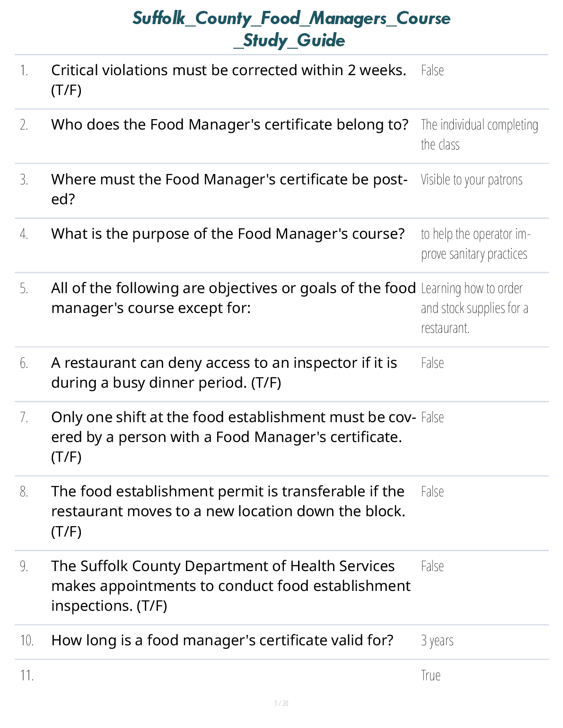Select the "3 years" answer
Viewport: 563px width, 728px height.
(437, 641)
